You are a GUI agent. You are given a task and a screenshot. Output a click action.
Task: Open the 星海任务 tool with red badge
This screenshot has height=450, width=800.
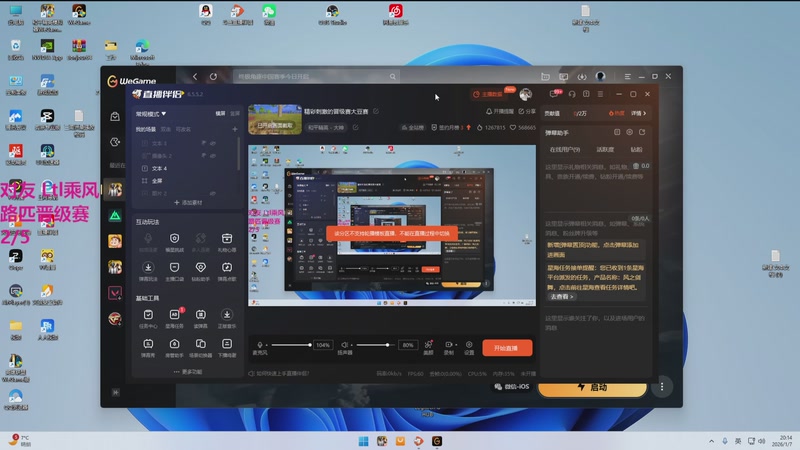click(174, 315)
